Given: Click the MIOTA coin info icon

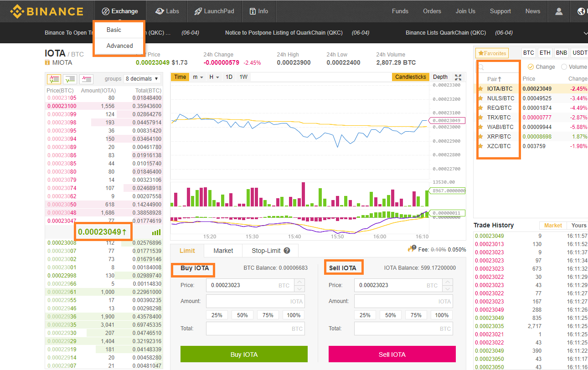Looking at the screenshot, I should coord(47,62).
